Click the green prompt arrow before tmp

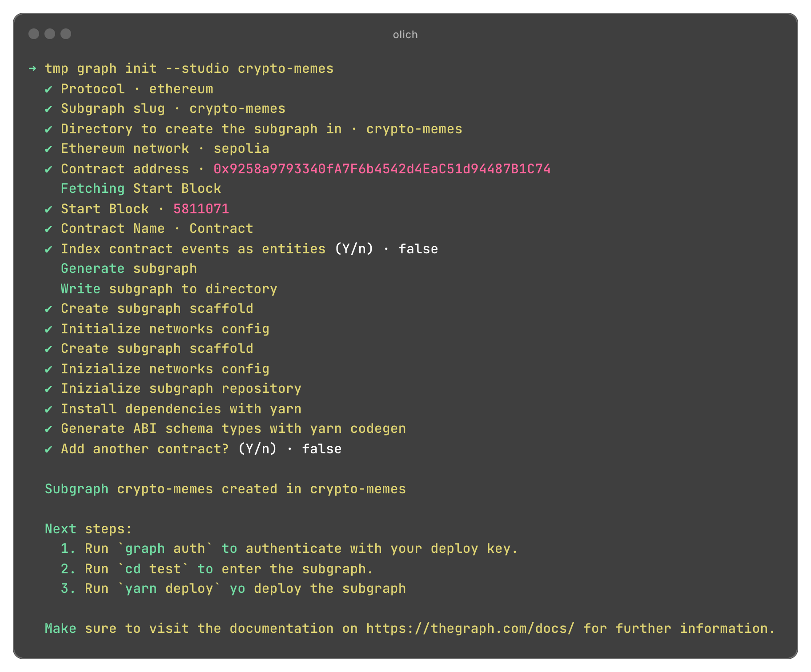(32, 68)
